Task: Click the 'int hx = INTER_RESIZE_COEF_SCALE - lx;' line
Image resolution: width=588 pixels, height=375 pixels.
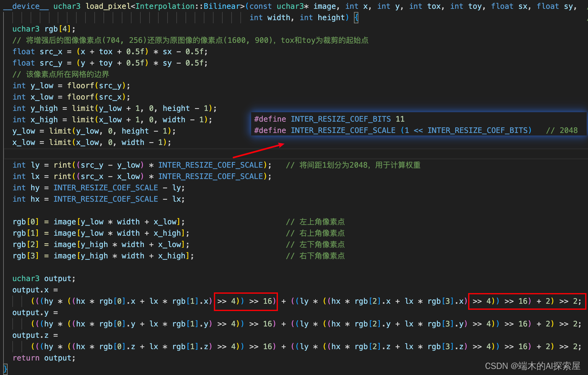Action: (99, 199)
